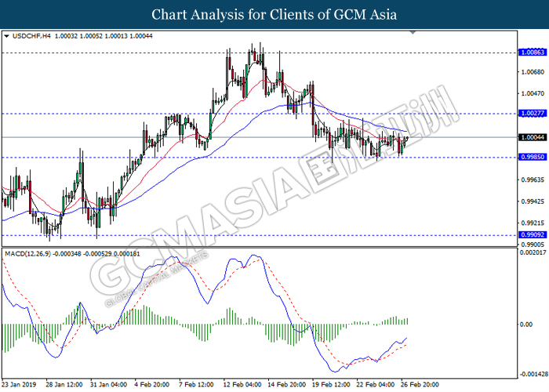Click the MACD(12,26,9) indicator label
Viewport: 549px width, 392px height.
(x=27, y=253)
